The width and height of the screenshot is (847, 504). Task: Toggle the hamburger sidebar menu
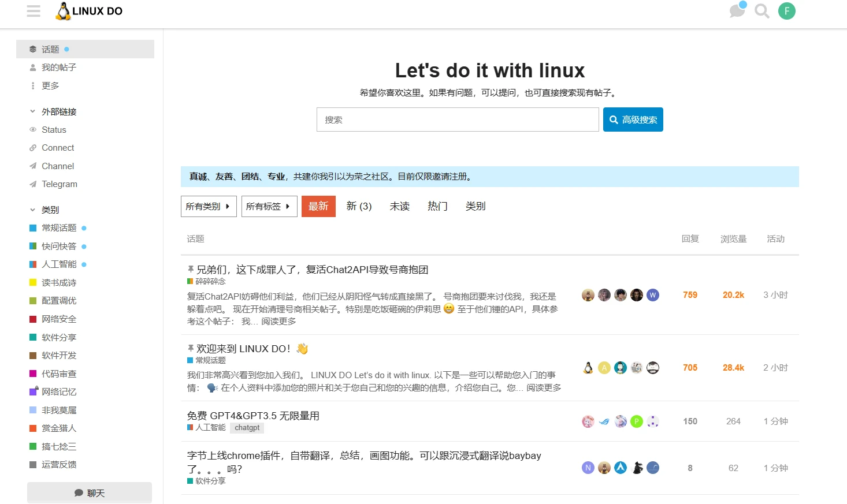point(34,11)
